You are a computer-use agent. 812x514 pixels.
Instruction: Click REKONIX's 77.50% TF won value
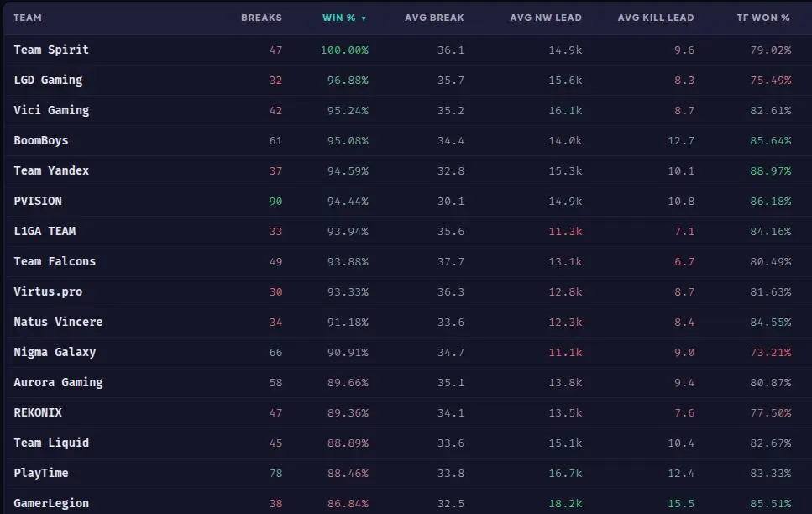click(x=771, y=413)
